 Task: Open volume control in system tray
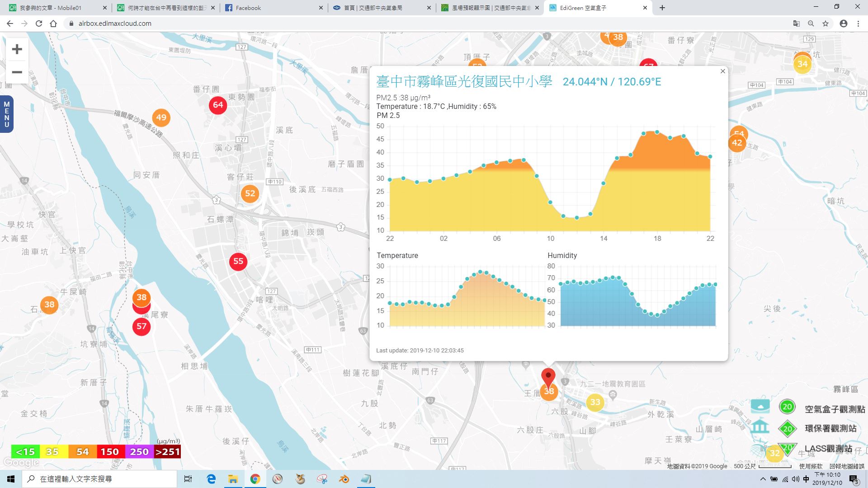click(x=796, y=479)
